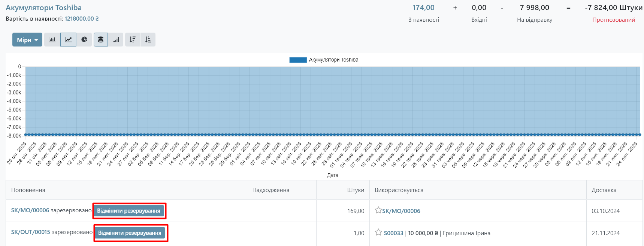
Task: Cancel reservation for SK/OUT/00015
Action: [130, 233]
